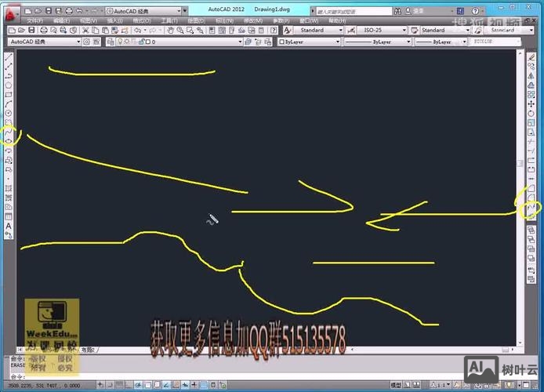Click the 模型 button in status bar
Screen dimensions: 544x392
point(396,386)
